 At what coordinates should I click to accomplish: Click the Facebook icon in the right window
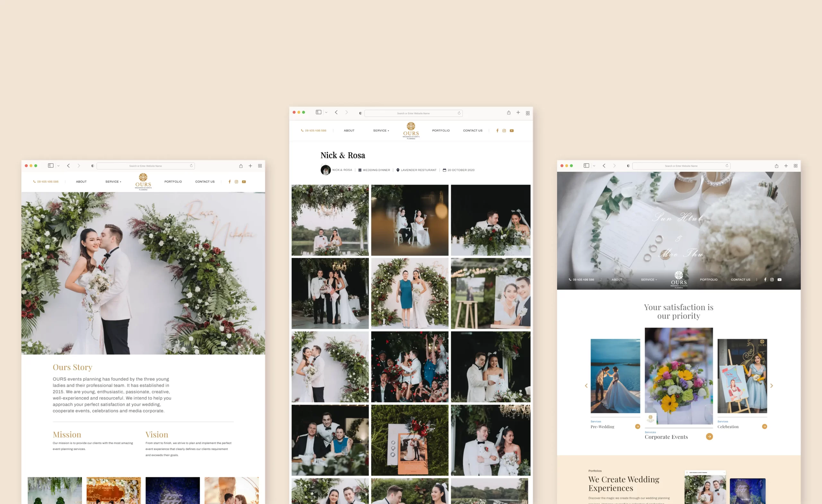click(765, 280)
